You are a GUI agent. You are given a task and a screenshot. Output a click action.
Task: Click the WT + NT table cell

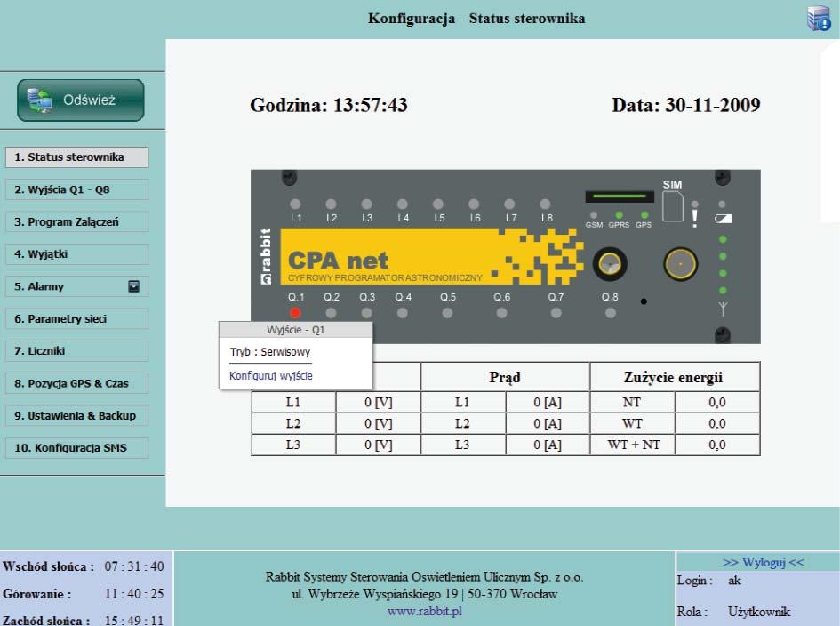633,445
